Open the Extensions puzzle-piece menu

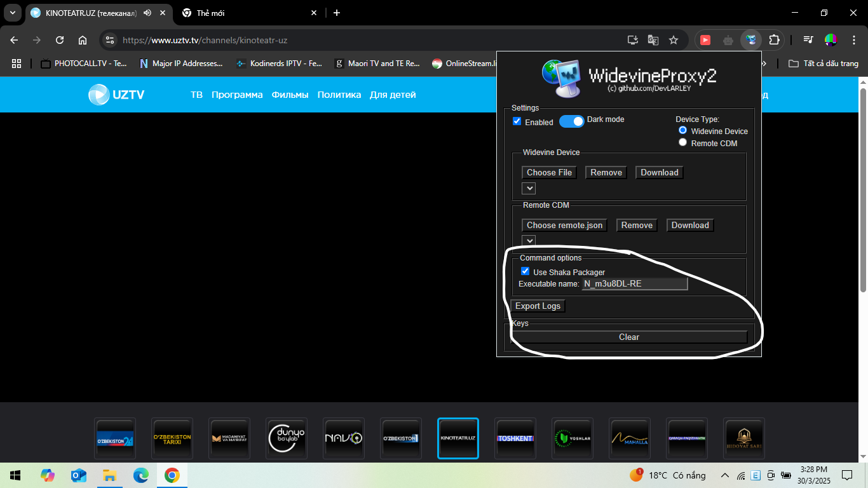click(774, 40)
